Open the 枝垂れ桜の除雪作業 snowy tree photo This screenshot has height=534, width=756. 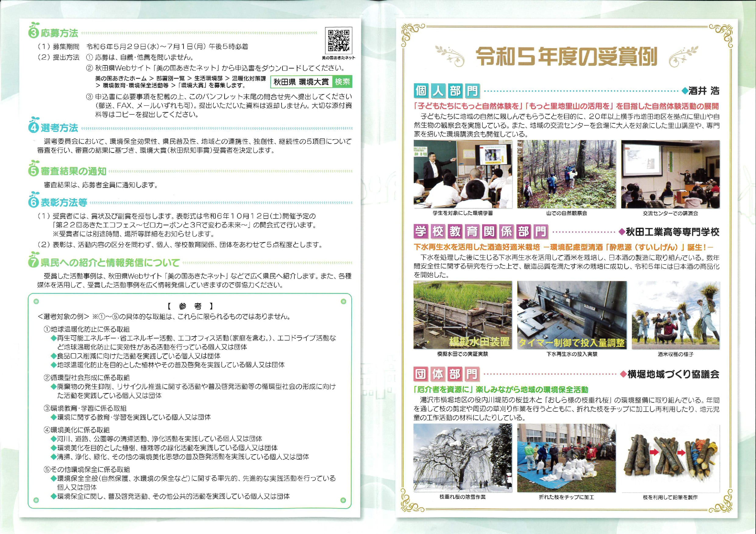[x=463, y=457]
